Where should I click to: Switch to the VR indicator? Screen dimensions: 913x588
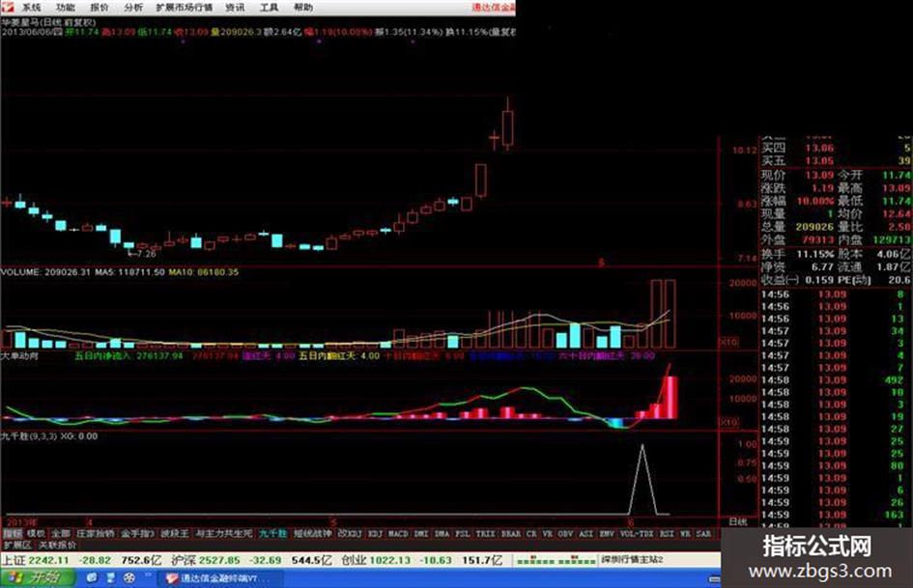[548, 533]
